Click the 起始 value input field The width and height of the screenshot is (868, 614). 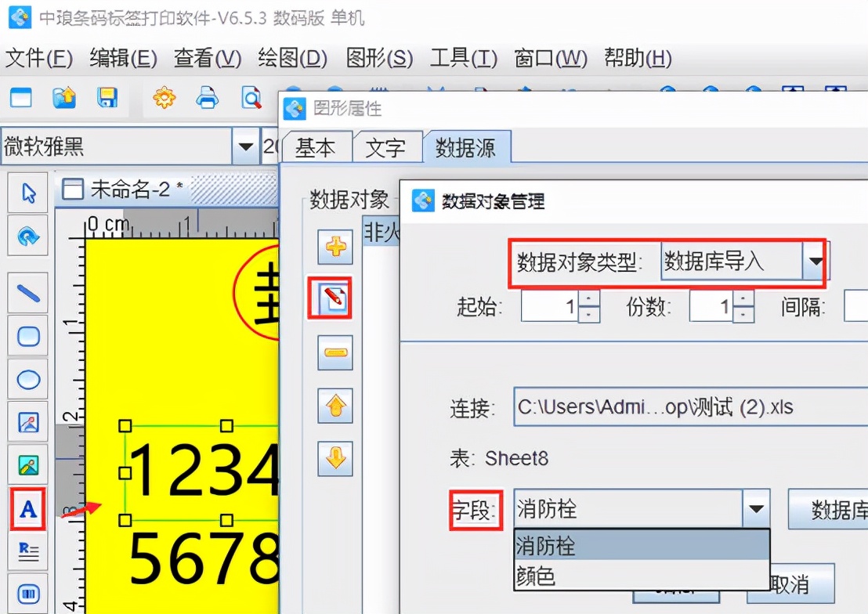(x=549, y=306)
